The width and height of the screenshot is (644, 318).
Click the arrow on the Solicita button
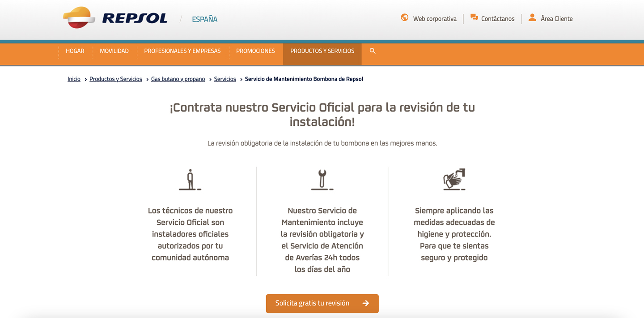coord(366,303)
